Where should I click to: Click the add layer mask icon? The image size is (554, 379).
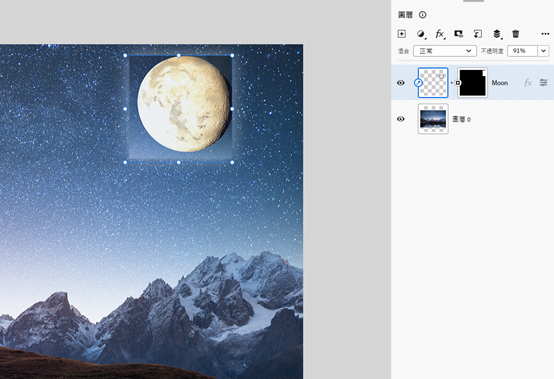459,34
